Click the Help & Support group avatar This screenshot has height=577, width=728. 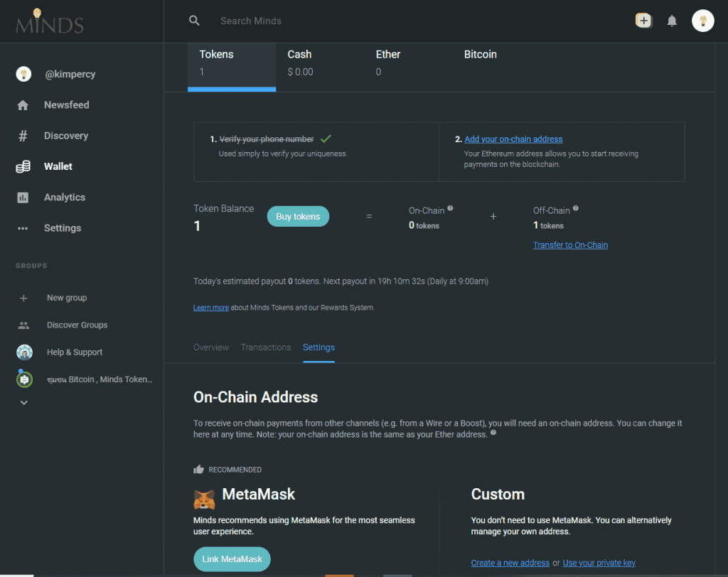(x=25, y=352)
